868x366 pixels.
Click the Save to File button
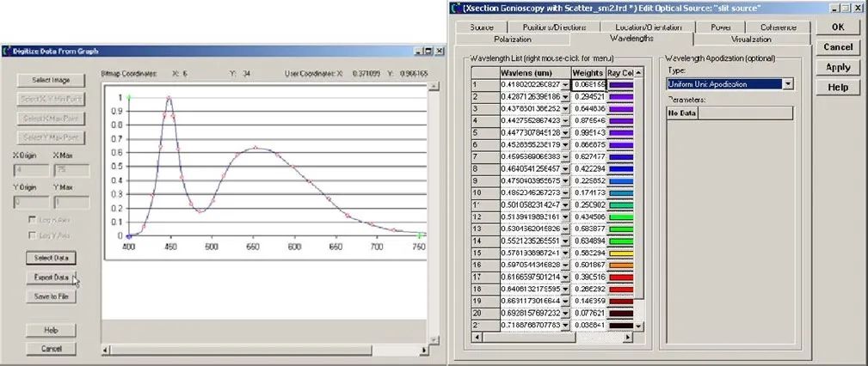(x=51, y=297)
